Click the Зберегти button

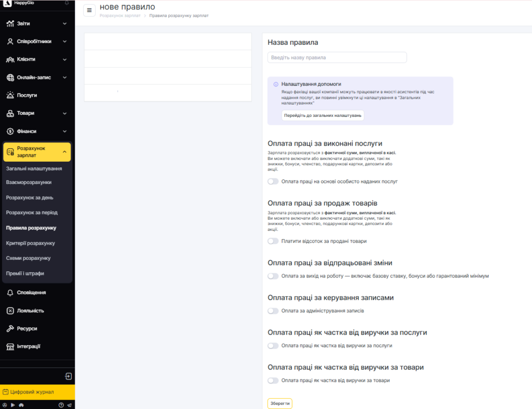280,403
